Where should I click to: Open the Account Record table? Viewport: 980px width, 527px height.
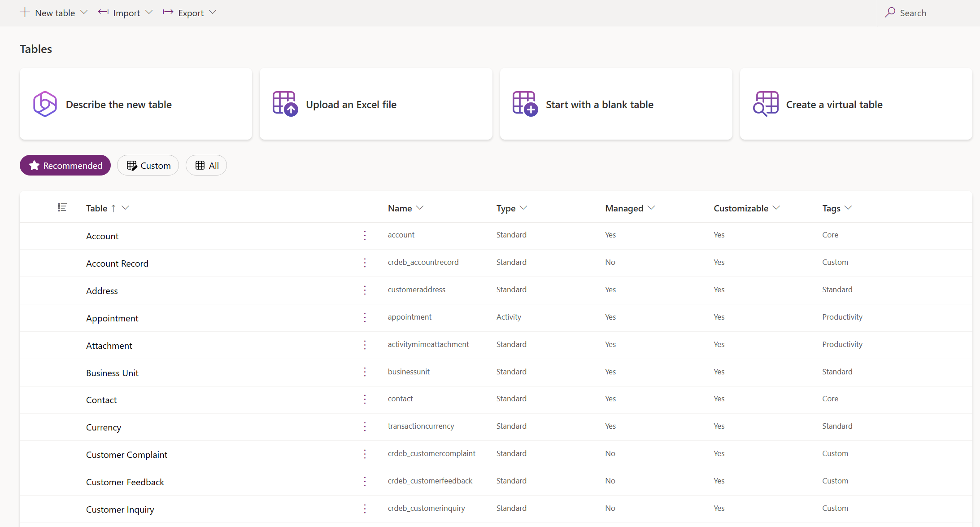(118, 263)
